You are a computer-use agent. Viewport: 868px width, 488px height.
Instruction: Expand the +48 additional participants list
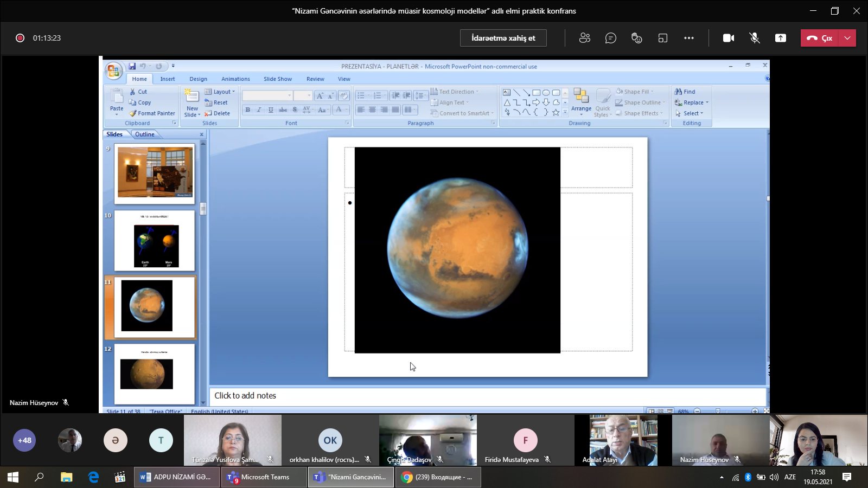24,440
